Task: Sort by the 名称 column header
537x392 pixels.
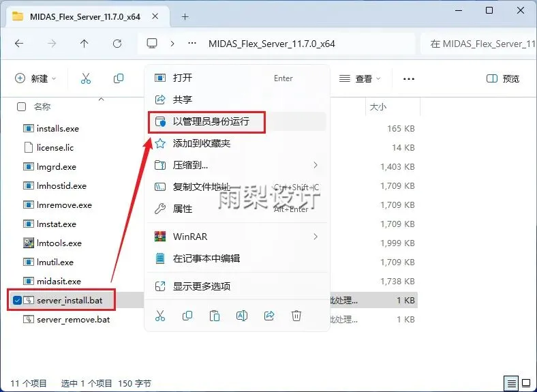Action: coord(42,107)
